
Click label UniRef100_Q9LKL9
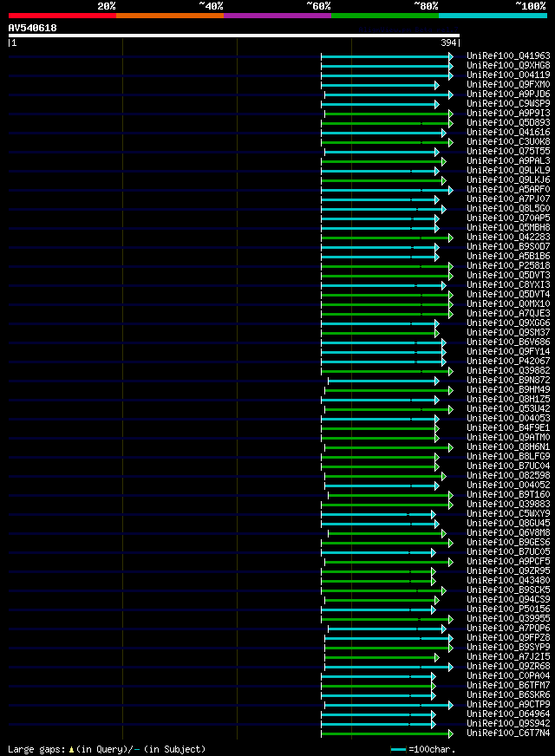(508, 170)
